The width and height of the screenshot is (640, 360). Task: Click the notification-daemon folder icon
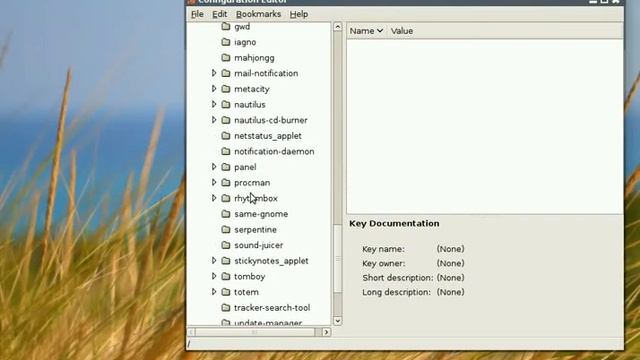[x=226, y=151]
